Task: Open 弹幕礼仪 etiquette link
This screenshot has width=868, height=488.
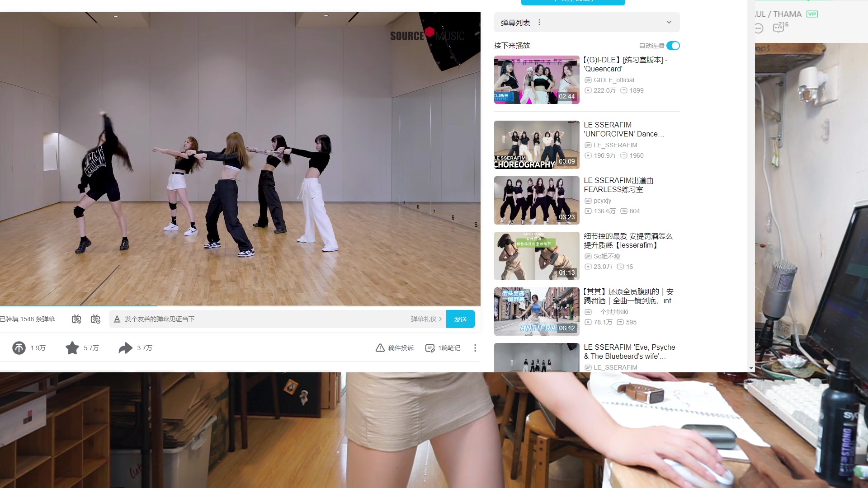Action: point(426,319)
